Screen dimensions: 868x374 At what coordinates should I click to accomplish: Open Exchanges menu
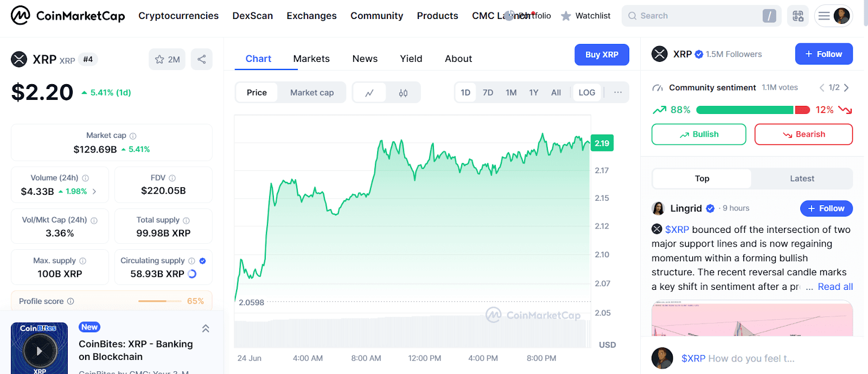tap(311, 16)
